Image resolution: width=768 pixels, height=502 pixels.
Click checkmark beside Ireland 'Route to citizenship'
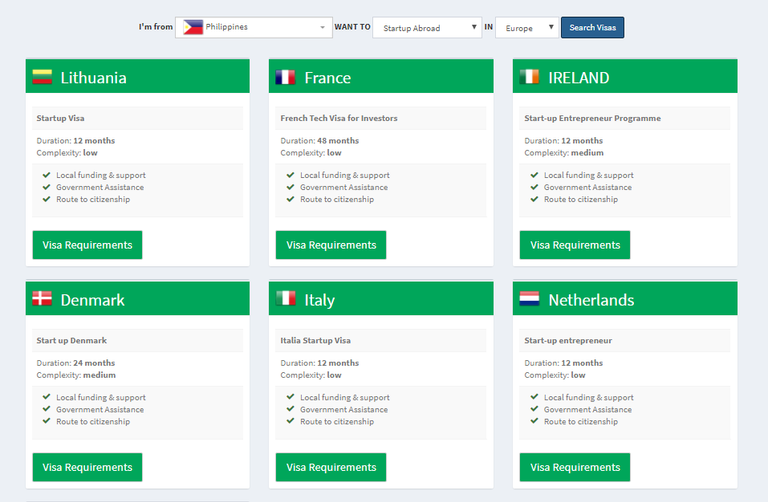pyautogui.click(x=534, y=199)
